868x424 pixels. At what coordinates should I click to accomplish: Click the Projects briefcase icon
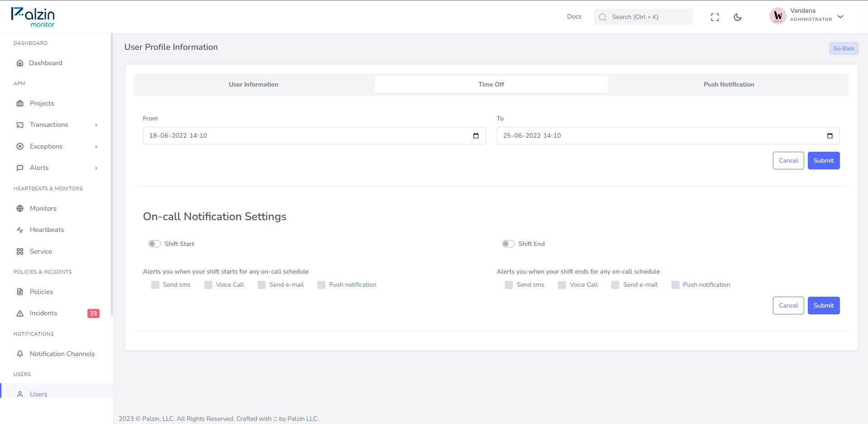coord(20,103)
